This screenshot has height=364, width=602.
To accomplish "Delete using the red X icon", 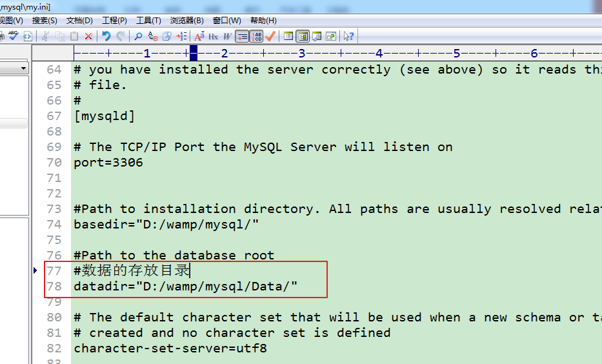I will pyautogui.click(x=88, y=36).
